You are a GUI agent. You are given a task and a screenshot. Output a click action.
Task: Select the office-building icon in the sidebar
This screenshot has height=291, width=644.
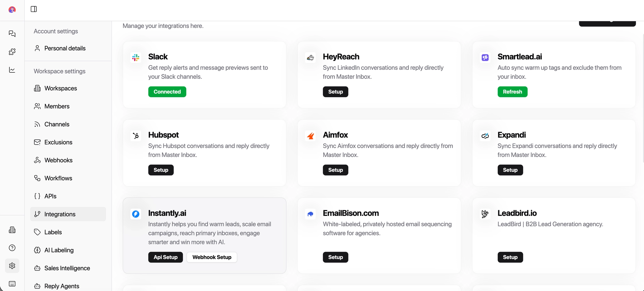pyautogui.click(x=12, y=230)
